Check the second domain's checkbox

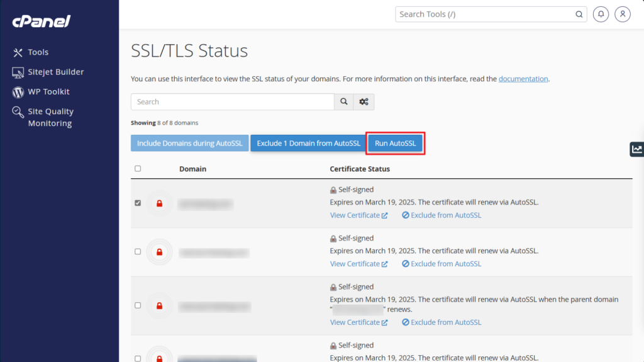pyautogui.click(x=138, y=251)
